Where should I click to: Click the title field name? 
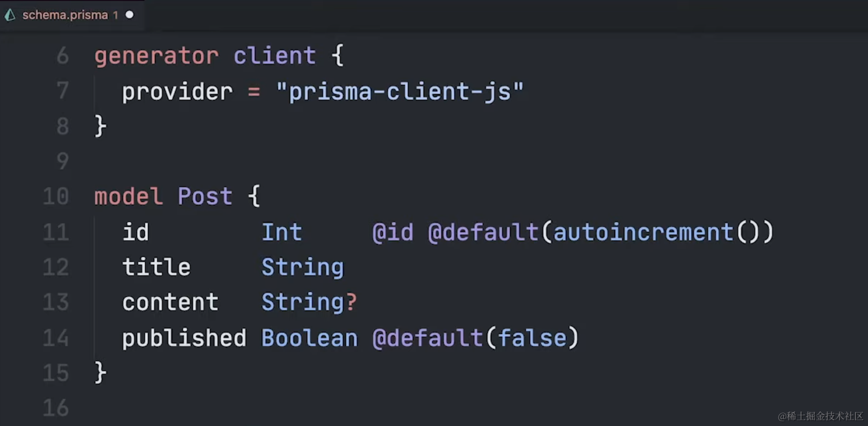[156, 267]
